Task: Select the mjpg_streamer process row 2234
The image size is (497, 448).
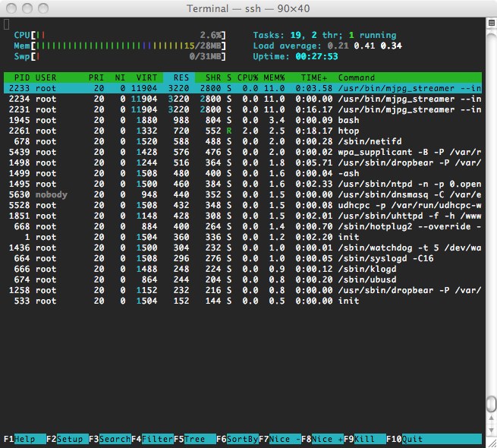Action: coord(243,99)
